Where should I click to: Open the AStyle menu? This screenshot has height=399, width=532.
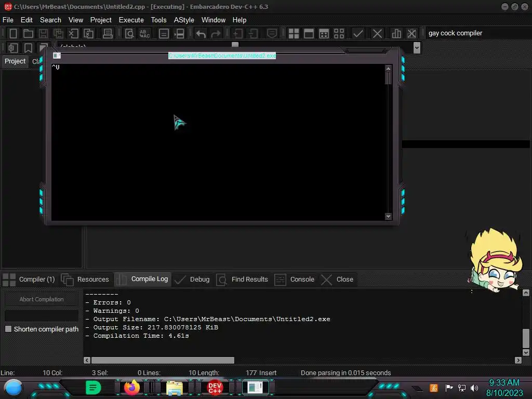[184, 20]
